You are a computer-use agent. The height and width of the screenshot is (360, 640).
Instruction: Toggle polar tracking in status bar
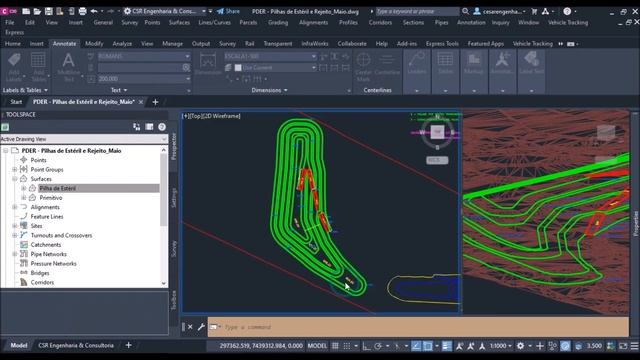(x=378, y=346)
